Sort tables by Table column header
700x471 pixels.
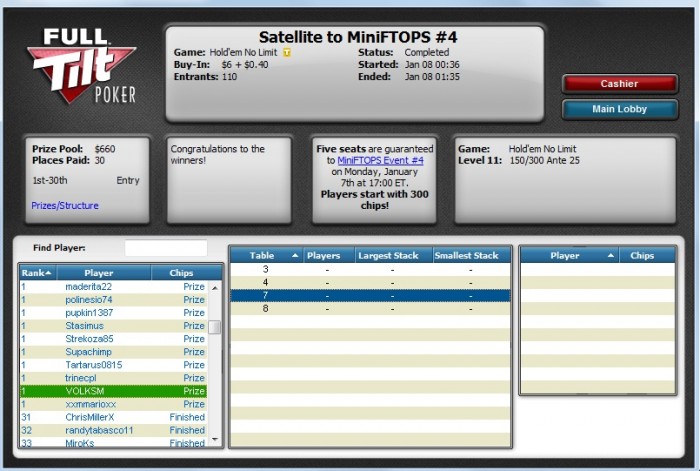(x=267, y=255)
